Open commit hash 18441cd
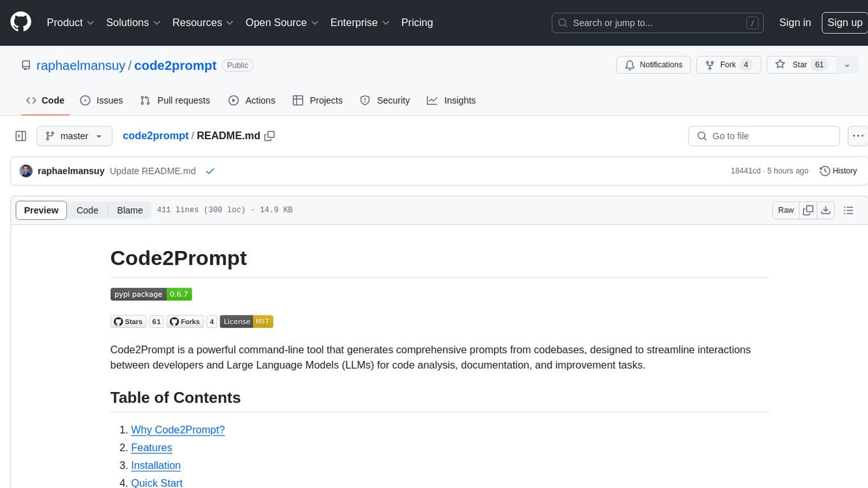Viewport: 868px width, 488px height. click(x=745, y=171)
